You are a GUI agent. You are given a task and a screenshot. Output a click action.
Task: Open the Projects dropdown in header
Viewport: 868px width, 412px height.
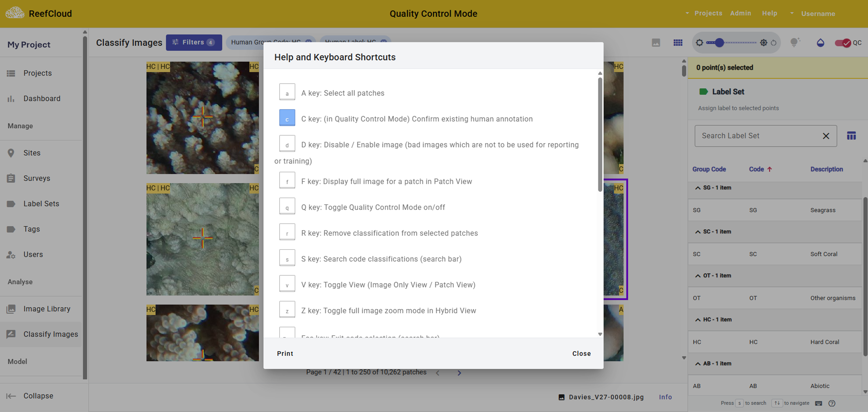tap(708, 13)
